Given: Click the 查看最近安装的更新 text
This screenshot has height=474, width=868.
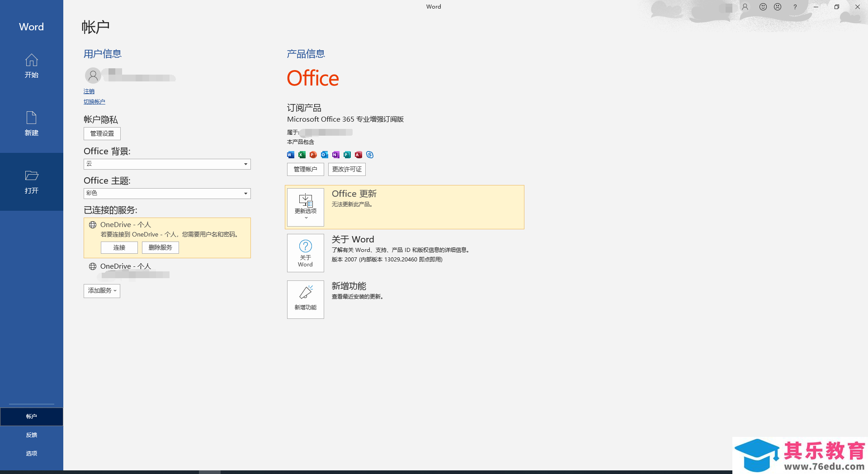Looking at the screenshot, I should point(358,297).
